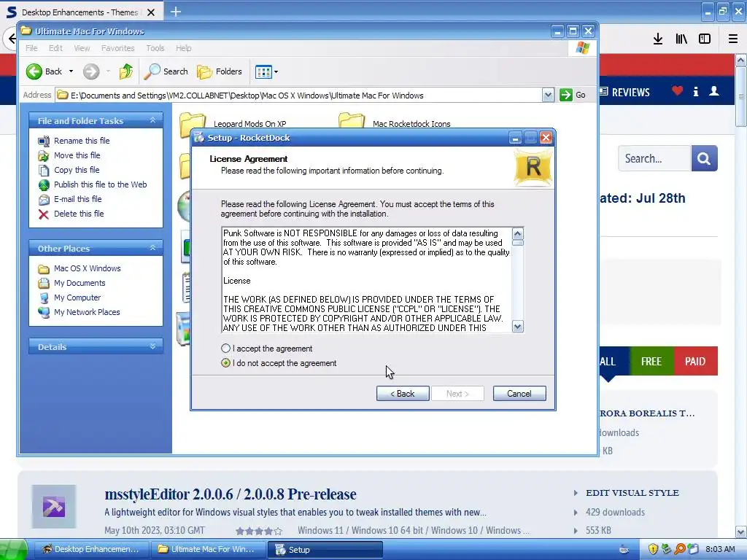This screenshot has height=560, width=747.
Task: Switch to 'Ultimate Mac For Win...' taskbar button
Action: pos(207,550)
